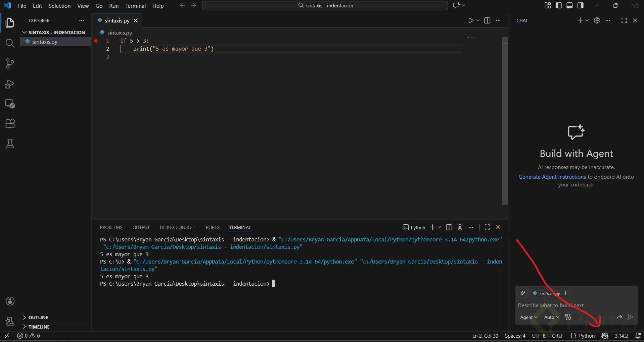
Task: Open the Search view in activity bar
Action: click(10, 43)
